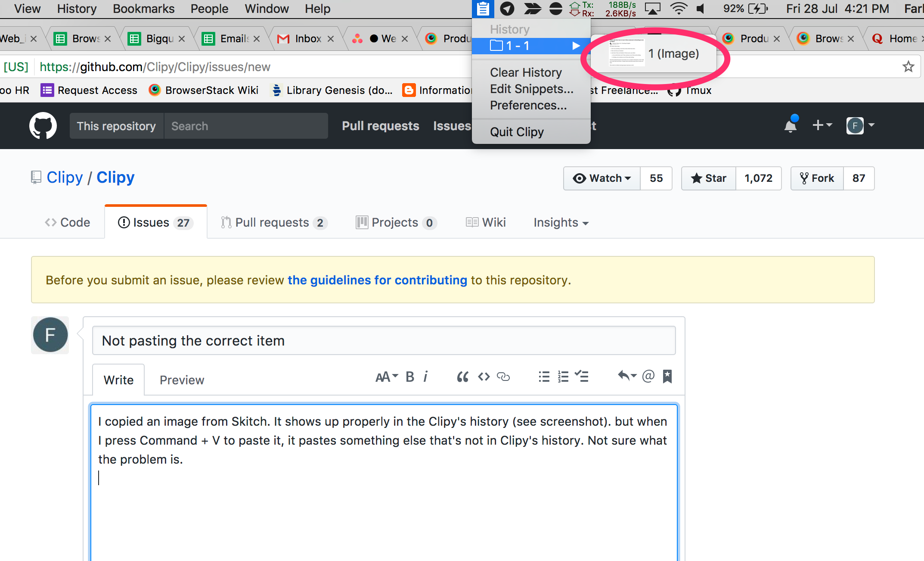The image size is (924, 561).
Task: Click the add link icon
Action: coord(503,377)
